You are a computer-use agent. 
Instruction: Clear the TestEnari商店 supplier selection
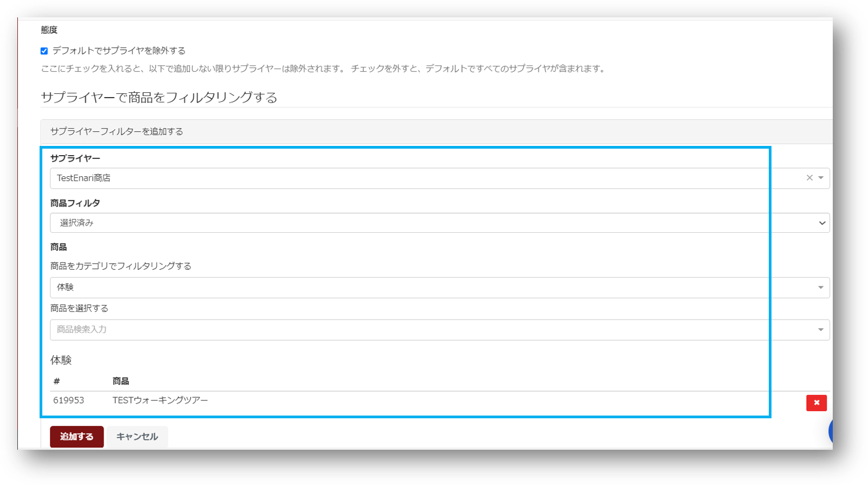[x=809, y=178]
